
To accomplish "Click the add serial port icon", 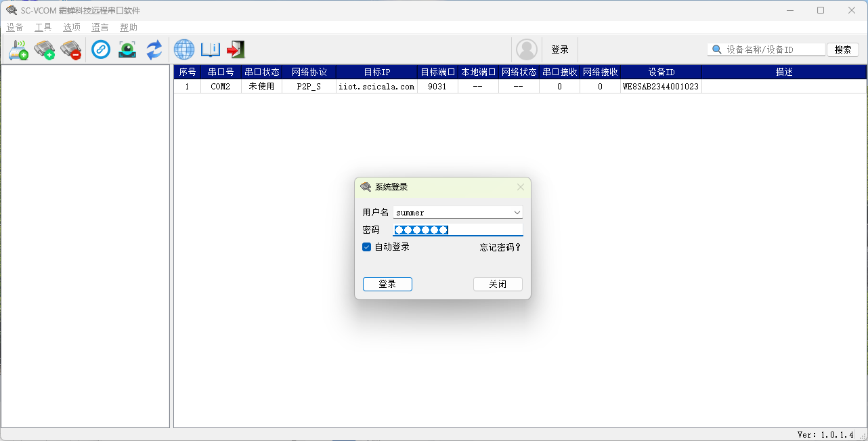I will (x=45, y=49).
